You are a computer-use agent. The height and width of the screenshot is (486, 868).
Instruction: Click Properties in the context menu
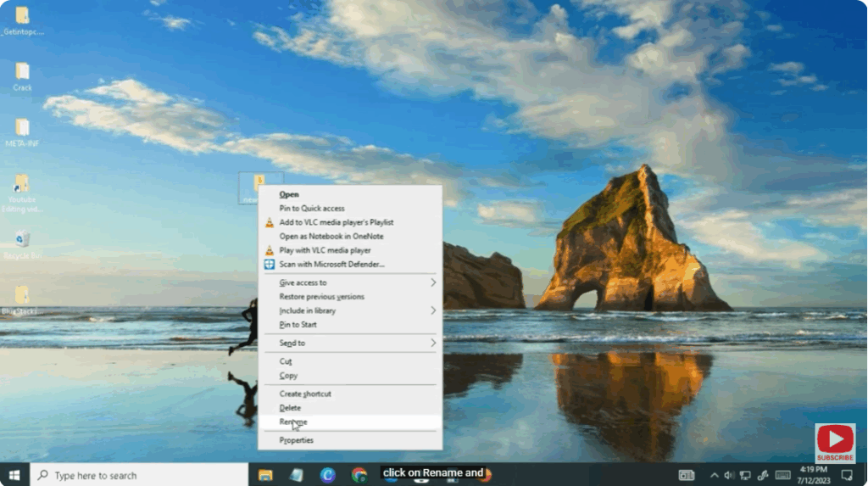point(297,440)
